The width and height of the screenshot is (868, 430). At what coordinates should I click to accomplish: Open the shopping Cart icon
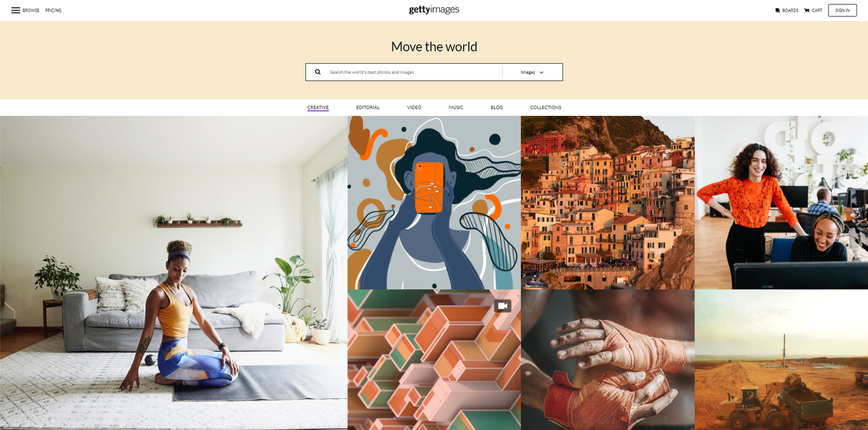tap(807, 11)
